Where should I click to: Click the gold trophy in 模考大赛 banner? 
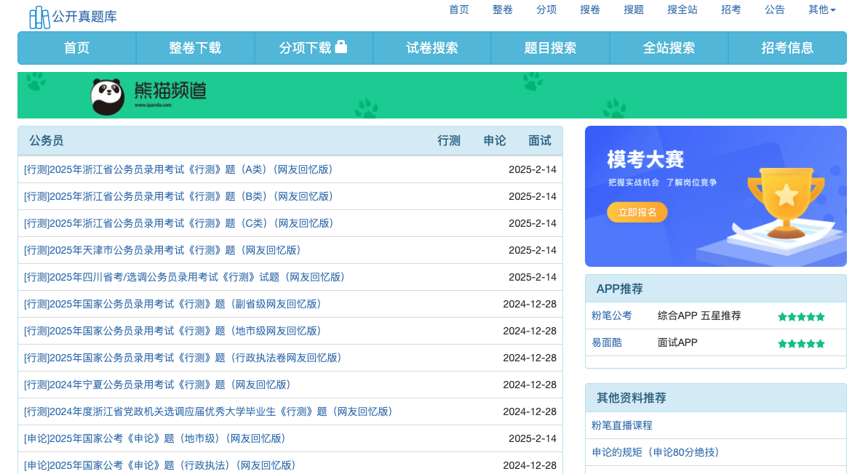(786, 201)
